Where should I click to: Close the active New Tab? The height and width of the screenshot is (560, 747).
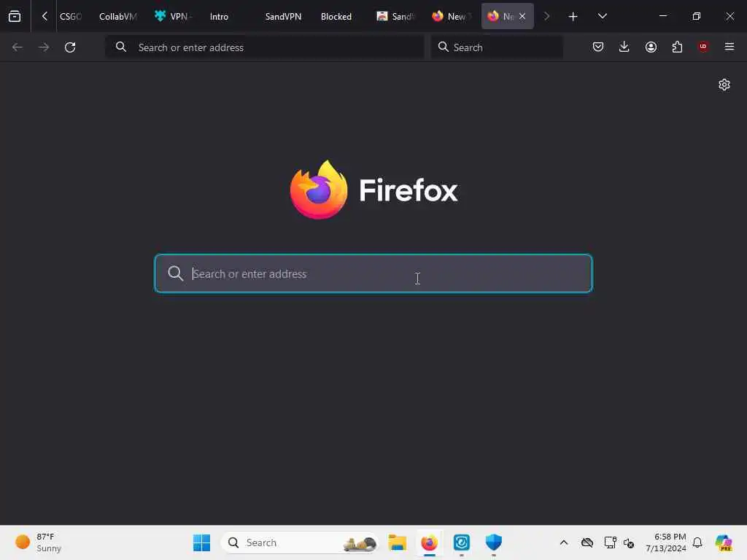[x=522, y=16]
